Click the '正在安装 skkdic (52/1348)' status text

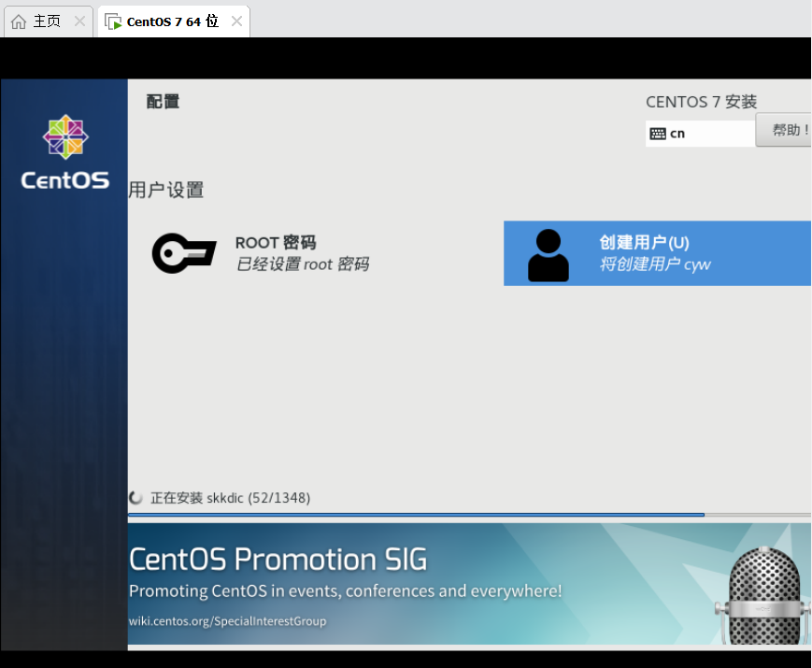(231, 498)
